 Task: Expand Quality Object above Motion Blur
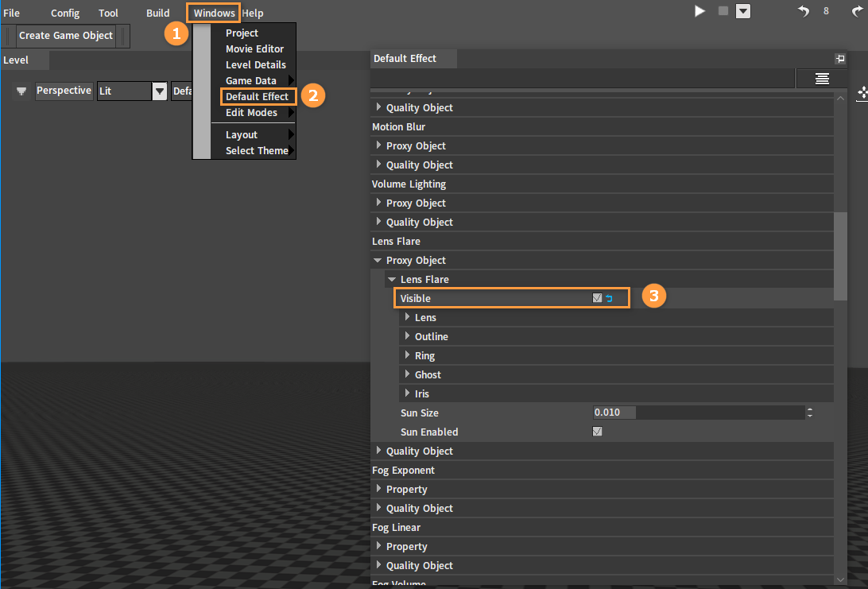(378, 107)
